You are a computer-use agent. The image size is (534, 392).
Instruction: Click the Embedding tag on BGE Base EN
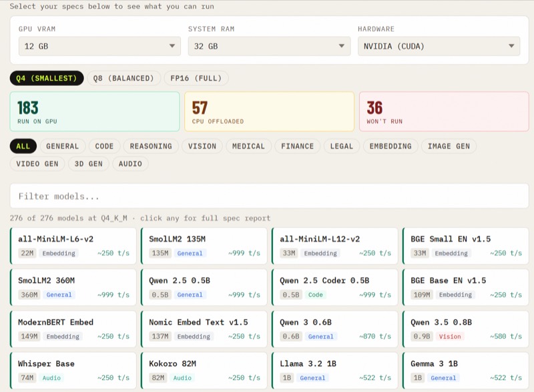pyautogui.click(x=455, y=295)
